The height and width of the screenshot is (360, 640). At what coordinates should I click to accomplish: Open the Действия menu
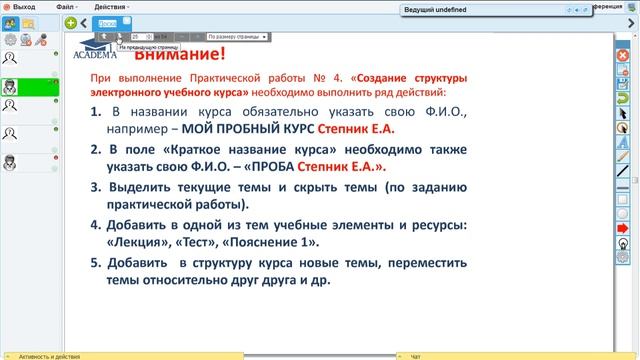[x=111, y=7]
